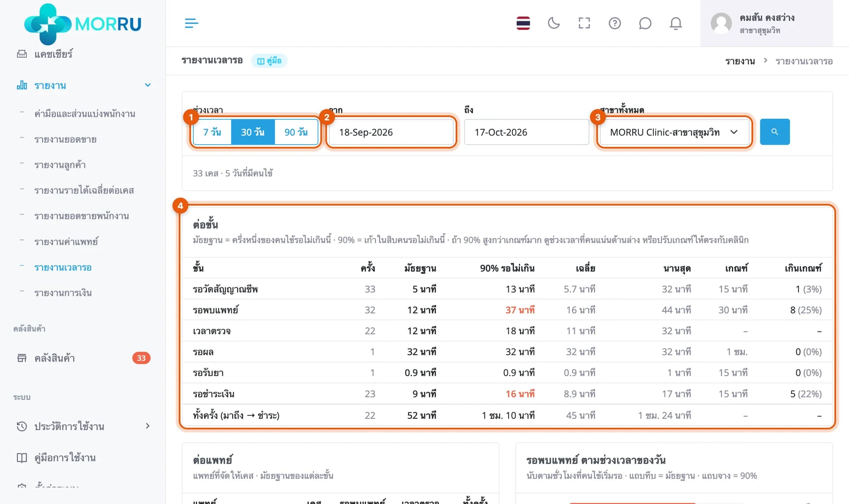Click the 90% รอไม่เกิน column header
Image resolution: width=849 pixels, height=504 pixels.
coord(507,268)
